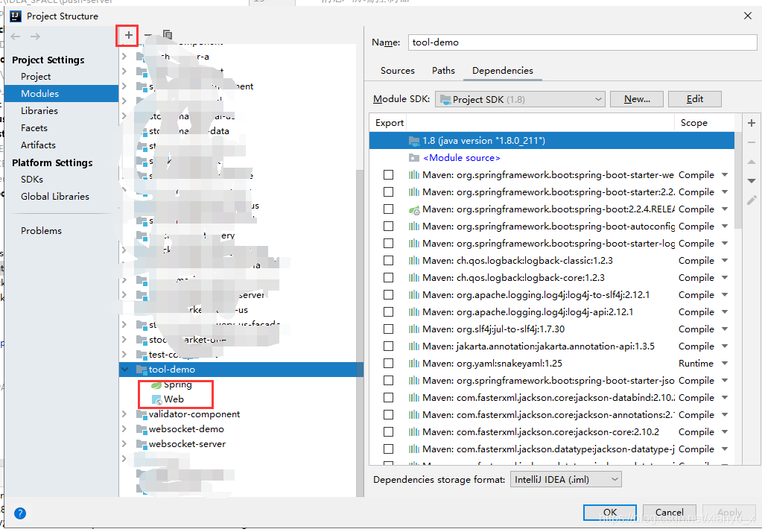Screen dimensions: 762x532
Task: Click the copy module icon
Action: tap(168, 35)
